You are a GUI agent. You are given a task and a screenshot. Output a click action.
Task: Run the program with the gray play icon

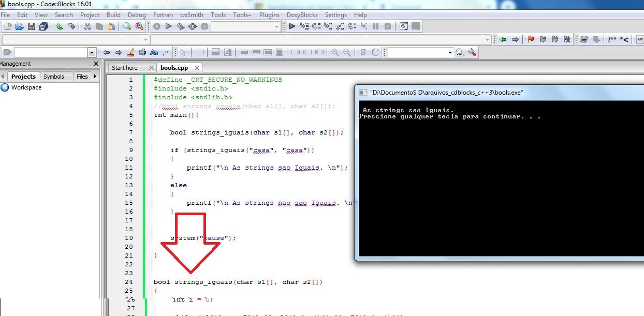point(168,26)
